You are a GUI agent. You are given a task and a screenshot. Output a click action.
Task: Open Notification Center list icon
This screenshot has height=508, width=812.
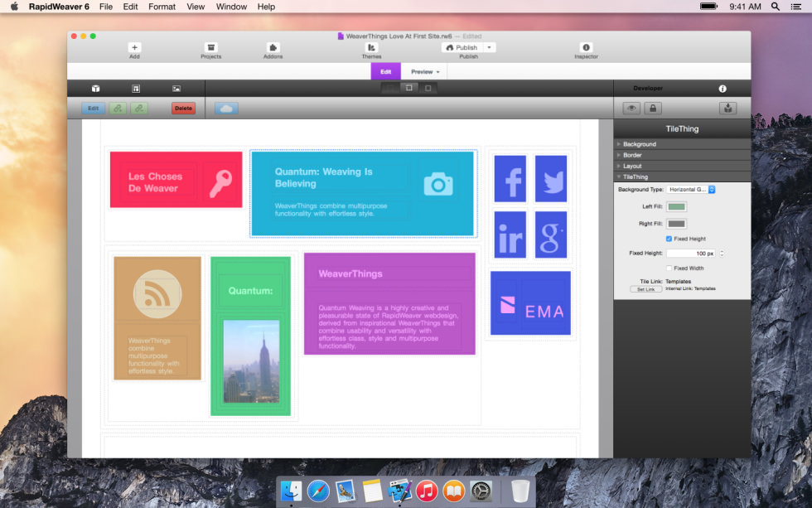point(796,7)
